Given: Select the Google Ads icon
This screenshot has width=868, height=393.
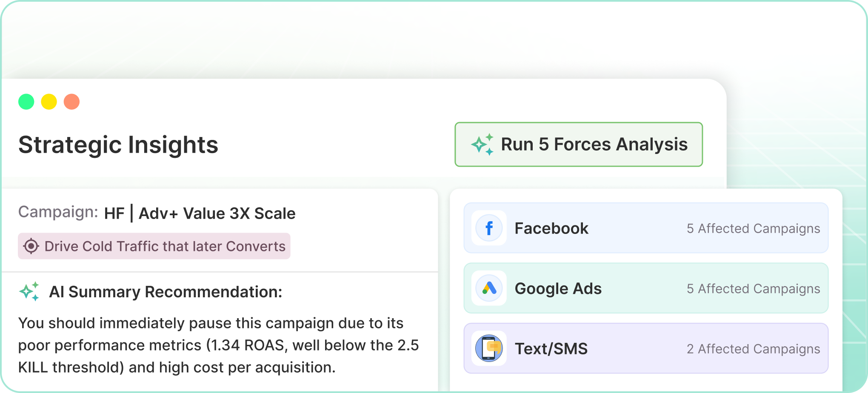Looking at the screenshot, I should pos(489,288).
